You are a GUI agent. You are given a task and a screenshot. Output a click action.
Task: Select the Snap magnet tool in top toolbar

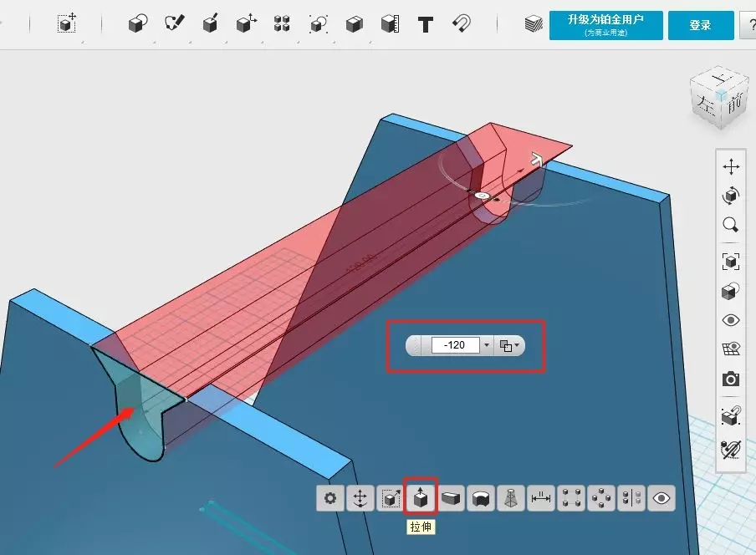click(x=462, y=24)
